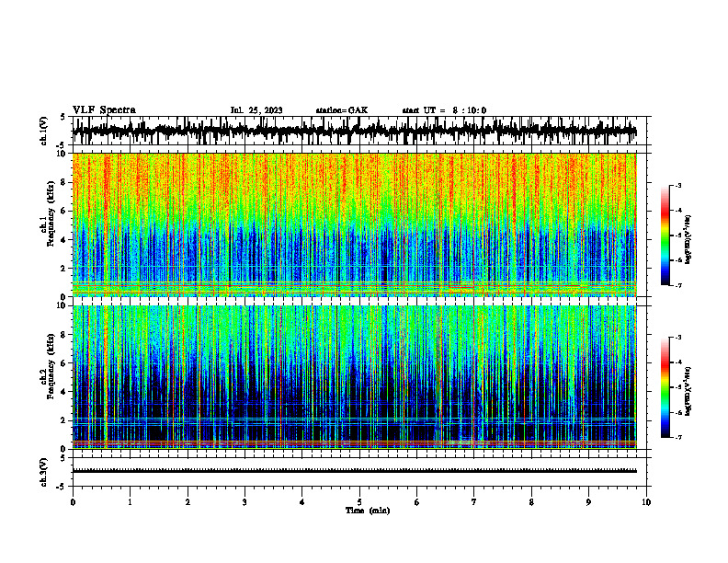Image resolution: width=728 pixels, height=563 pixels.
Task: Click the ch.1(V) waveform axis label
Action: (44, 131)
